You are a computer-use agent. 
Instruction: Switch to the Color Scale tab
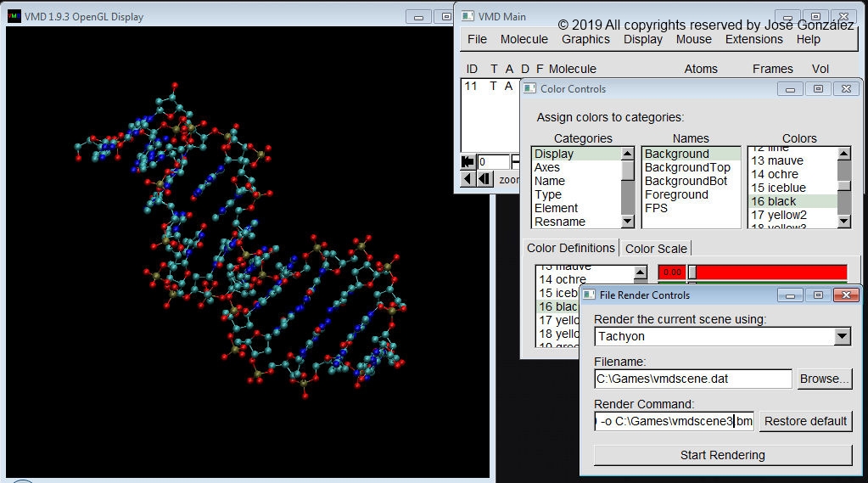[656, 249]
